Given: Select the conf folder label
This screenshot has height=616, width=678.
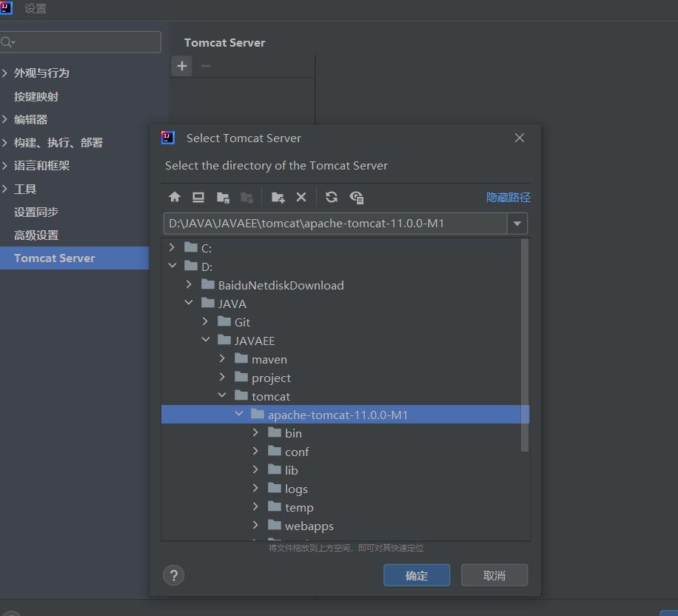Looking at the screenshot, I should [x=297, y=452].
